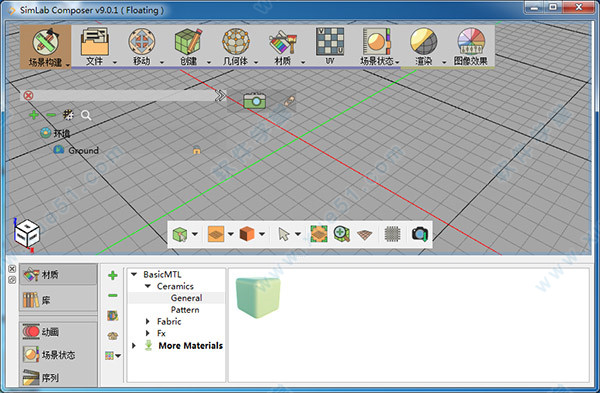Collapse the BasicMTL tree node

point(134,274)
